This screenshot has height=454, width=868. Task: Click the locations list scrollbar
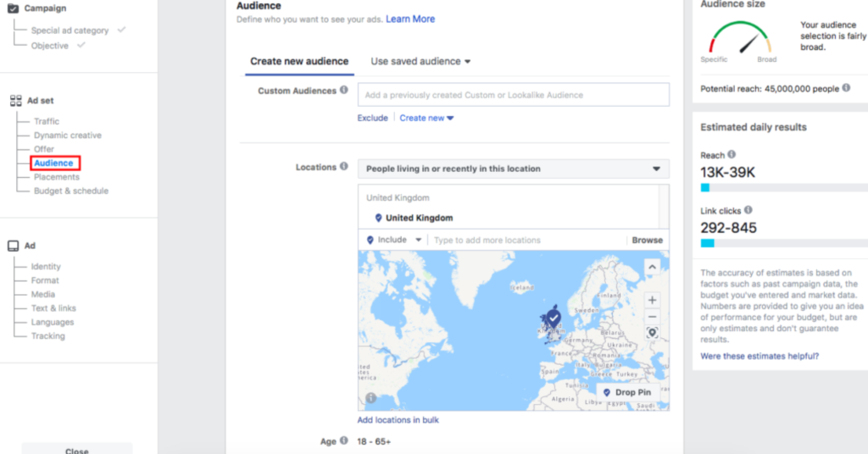point(663,207)
